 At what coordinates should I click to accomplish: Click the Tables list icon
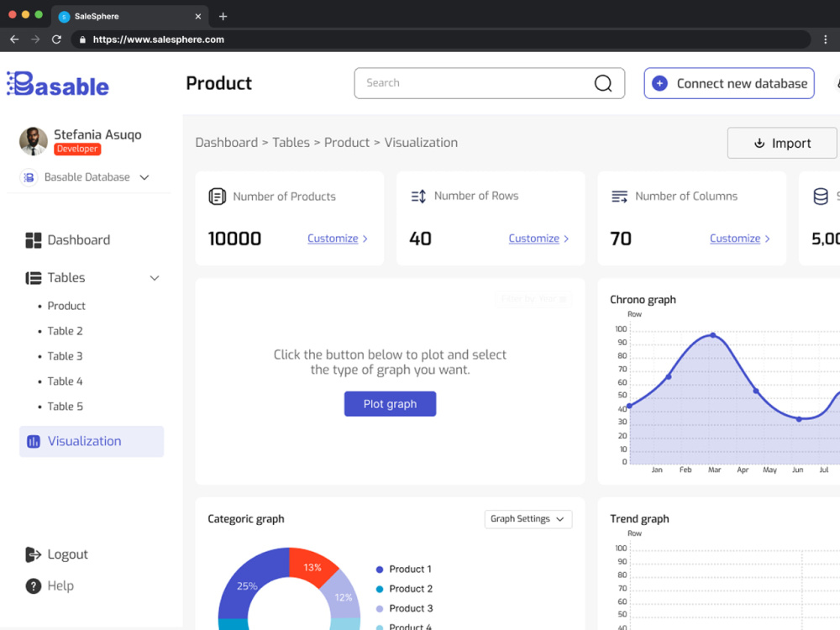coord(34,278)
